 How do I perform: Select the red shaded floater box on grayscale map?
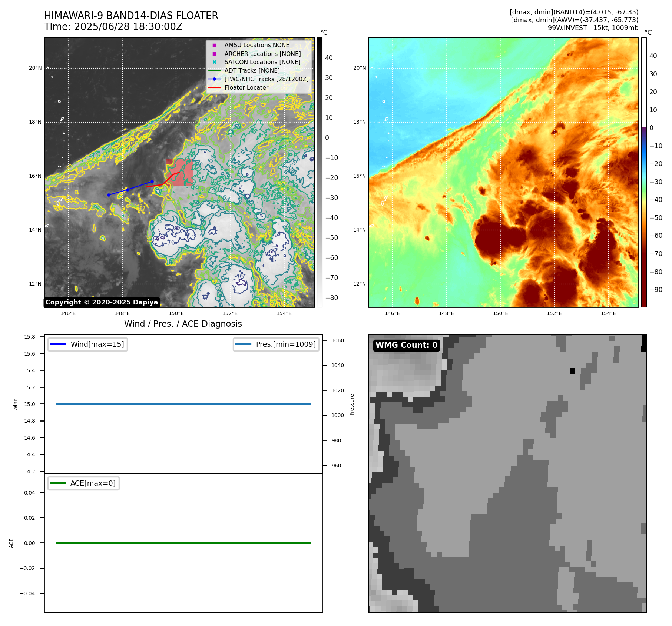179,172
